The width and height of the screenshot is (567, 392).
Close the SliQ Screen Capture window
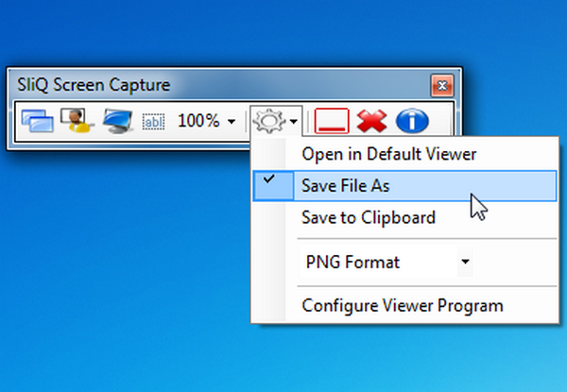coord(442,86)
